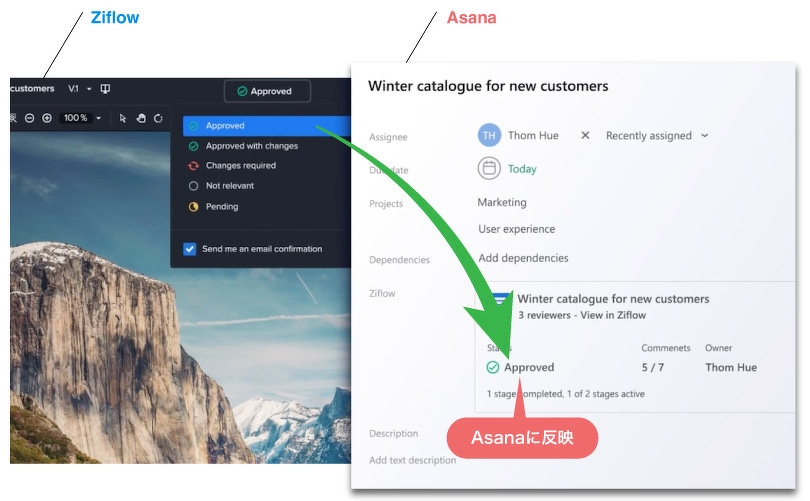Image resolution: width=810 pixels, height=501 pixels.
Task: Click the zoom in plus icon
Action: [47, 118]
